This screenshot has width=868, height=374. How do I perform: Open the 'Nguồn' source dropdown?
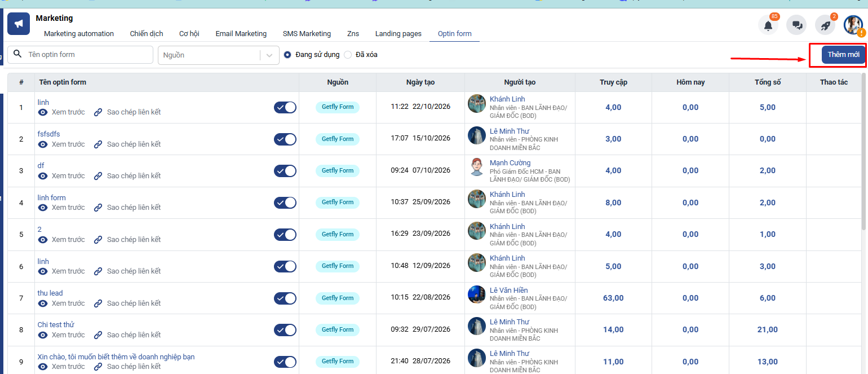[x=219, y=55]
